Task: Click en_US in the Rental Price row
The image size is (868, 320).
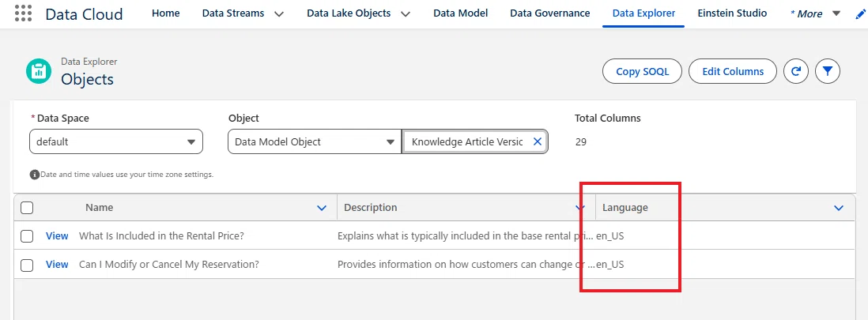Action: pyautogui.click(x=610, y=235)
